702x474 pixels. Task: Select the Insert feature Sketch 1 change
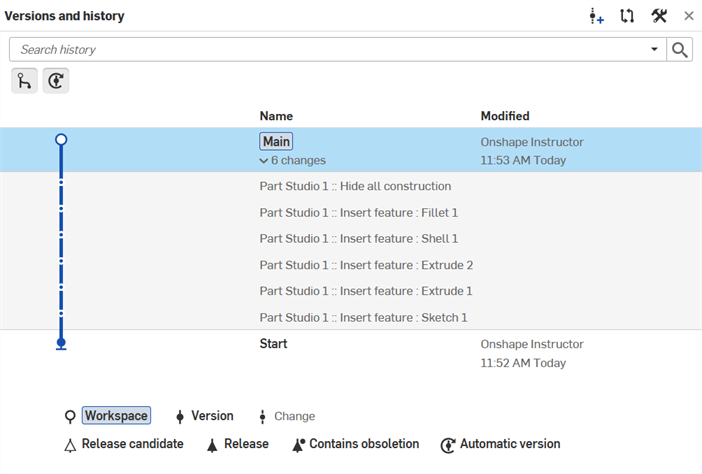pos(363,318)
